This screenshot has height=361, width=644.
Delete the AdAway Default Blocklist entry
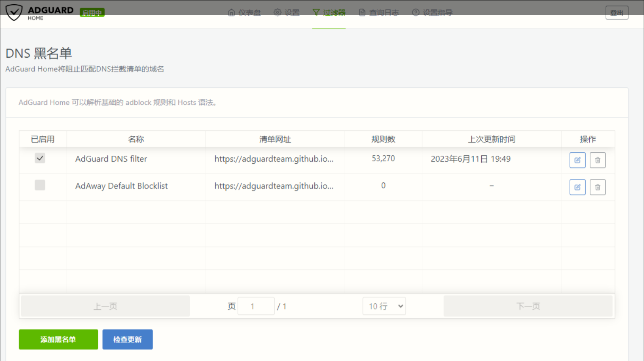point(597,187)
